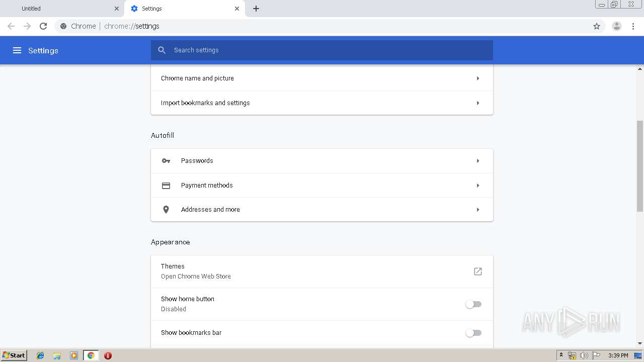Switch to the Untitled tab
644x362 pixels.
click(x=62, y=9)
